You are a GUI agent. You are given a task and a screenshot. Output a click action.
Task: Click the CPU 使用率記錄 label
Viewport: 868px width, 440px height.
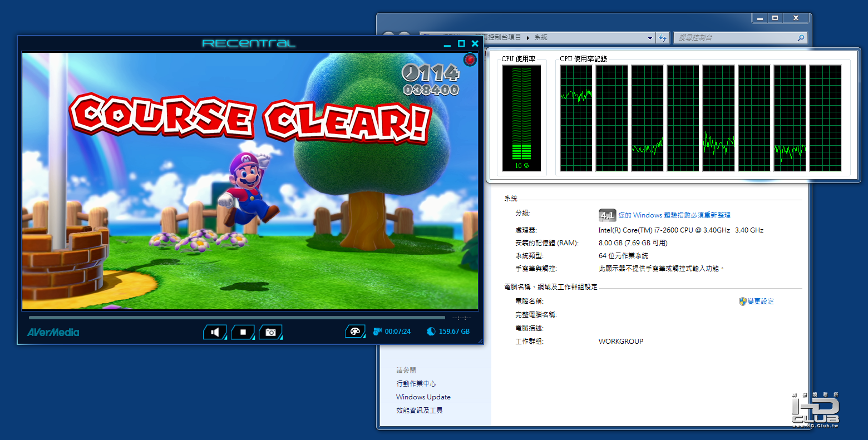pyautogui.click(x=583, y=58)
